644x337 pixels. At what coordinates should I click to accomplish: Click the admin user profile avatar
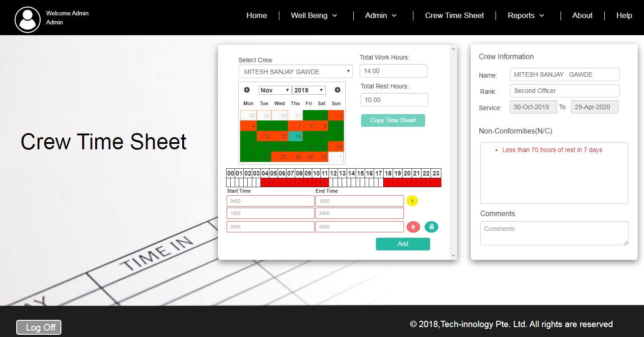[28, 20]
